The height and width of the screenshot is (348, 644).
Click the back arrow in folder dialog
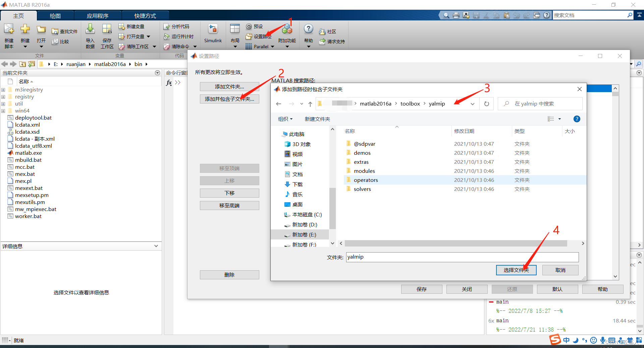279,104
